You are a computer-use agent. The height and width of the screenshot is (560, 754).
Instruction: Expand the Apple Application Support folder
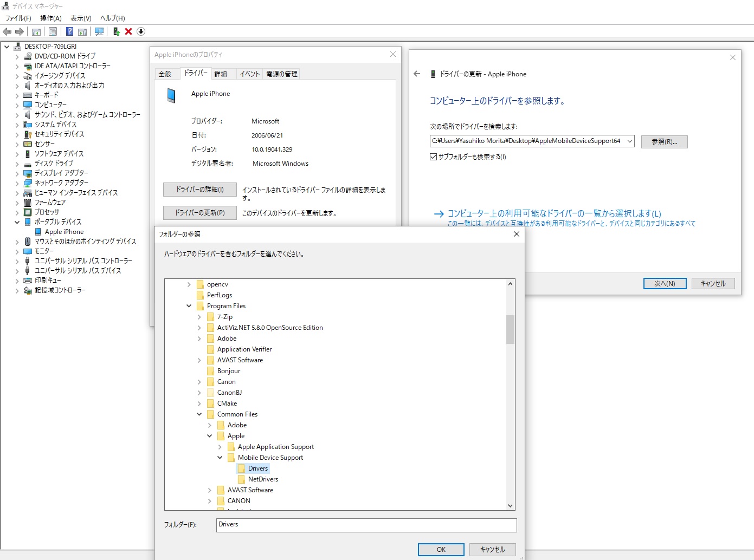(x=220, y=447)
